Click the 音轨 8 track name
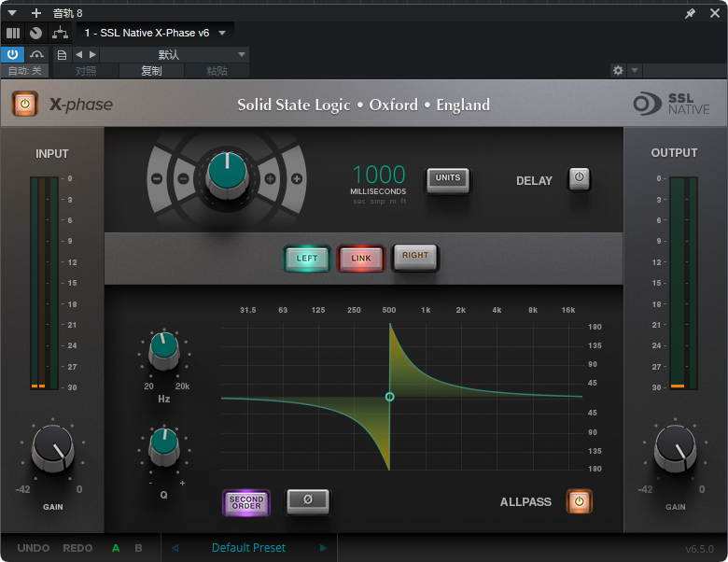The height and width of the screenshot is (562, 728). pyautogui.click(x=68, y=13)
